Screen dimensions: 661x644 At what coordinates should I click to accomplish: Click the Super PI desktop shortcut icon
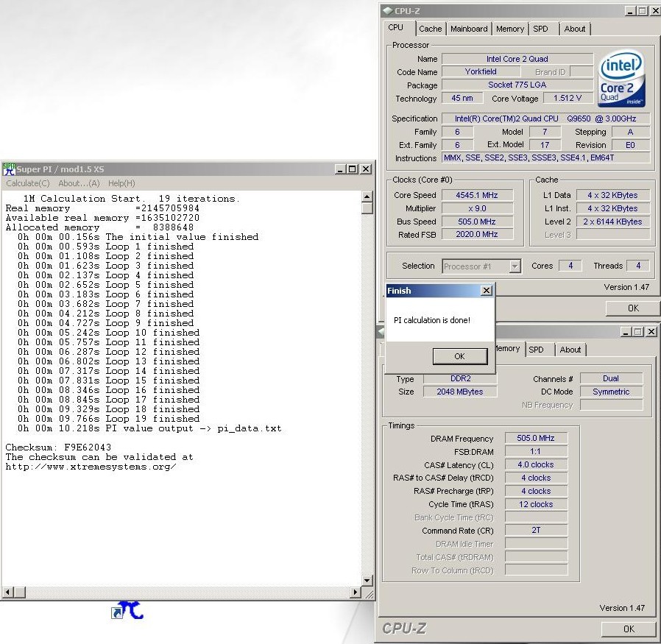coord(127,610)
